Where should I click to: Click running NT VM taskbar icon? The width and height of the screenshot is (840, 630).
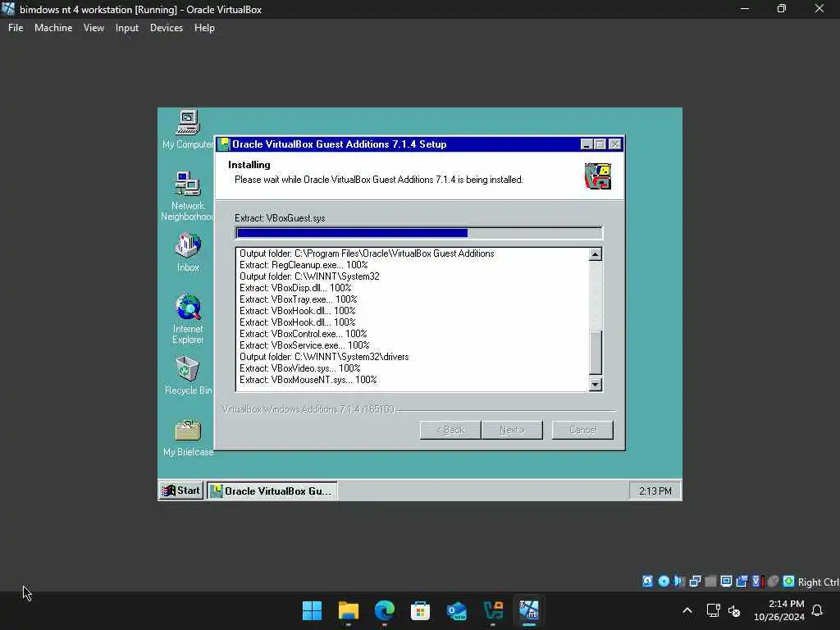[529, 610]
